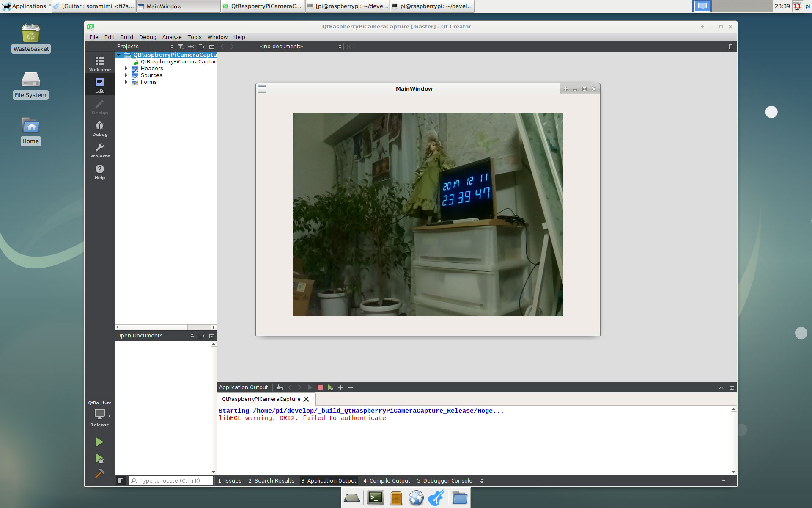This screenshot has height=508, width=812.
Task: Open the Tools menu
Action: pyautogui.click(x=195, y=37)
